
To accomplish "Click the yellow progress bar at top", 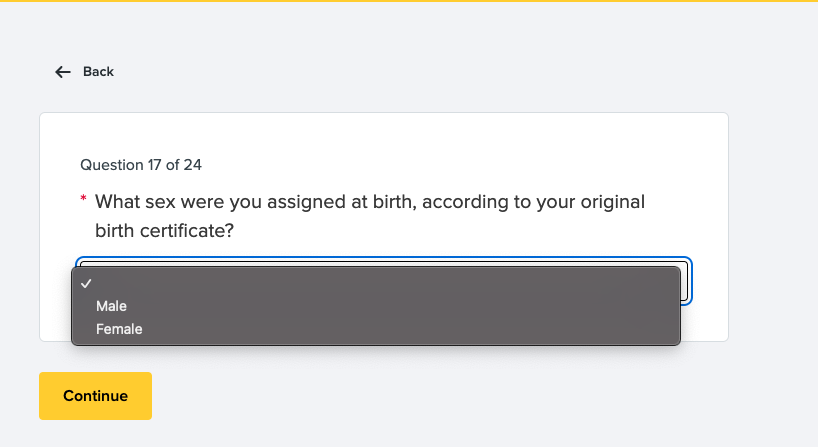I will pyautogui.click(x=409, y=1).
